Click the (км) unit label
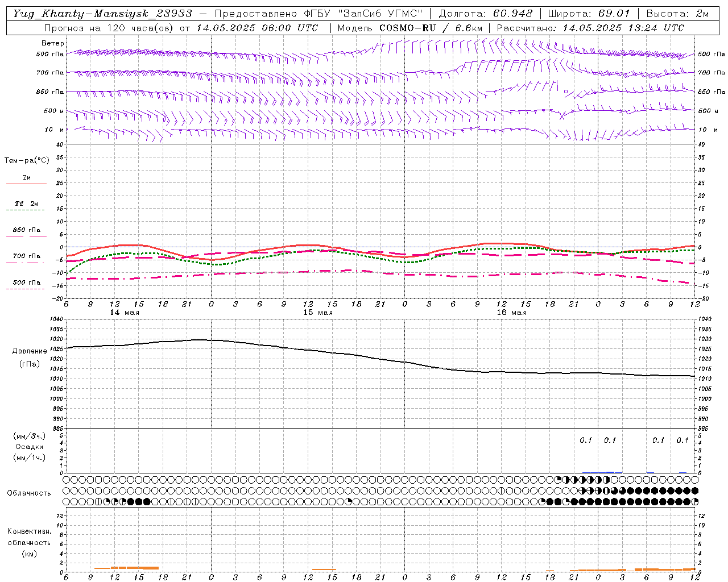The height and width of the screenshot is (582, 728). [30, 554]
